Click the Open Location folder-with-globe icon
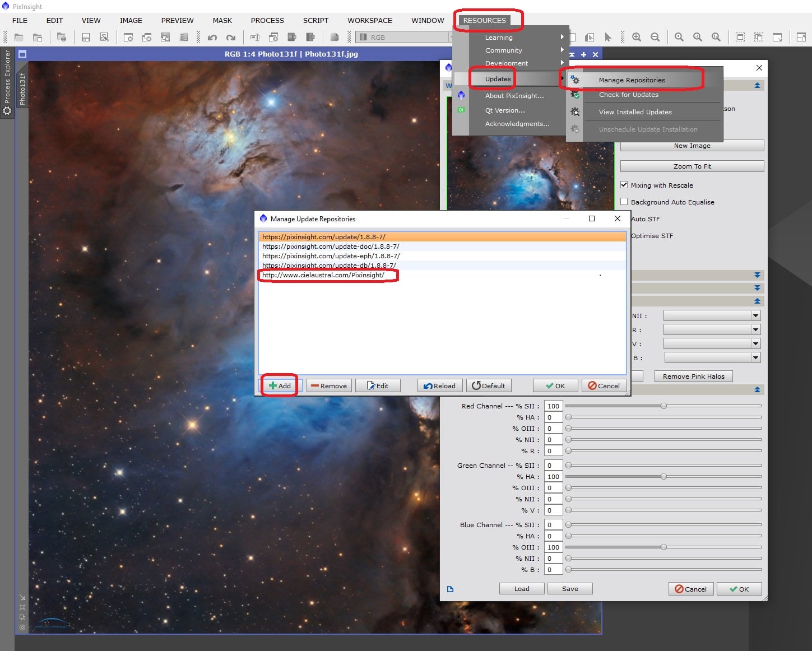The height and width of the screenshot is (651, 812). pos(62,38)
